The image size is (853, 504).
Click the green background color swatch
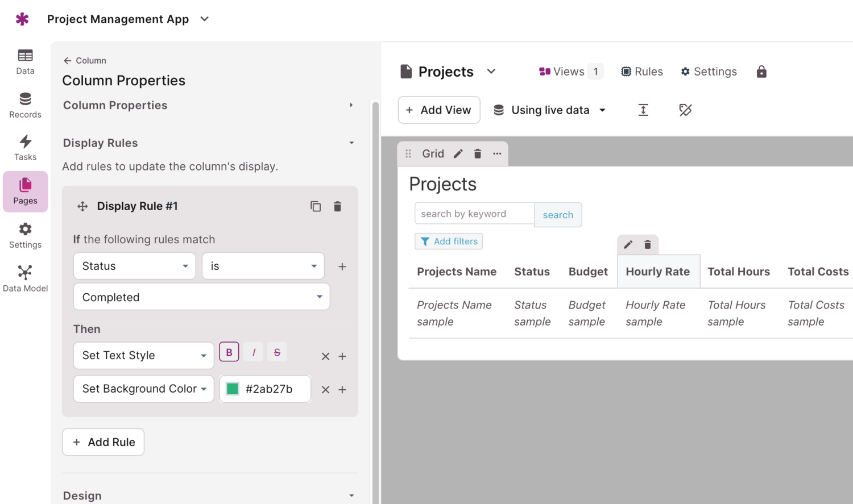pyautogui.click(x=233, y=389)
